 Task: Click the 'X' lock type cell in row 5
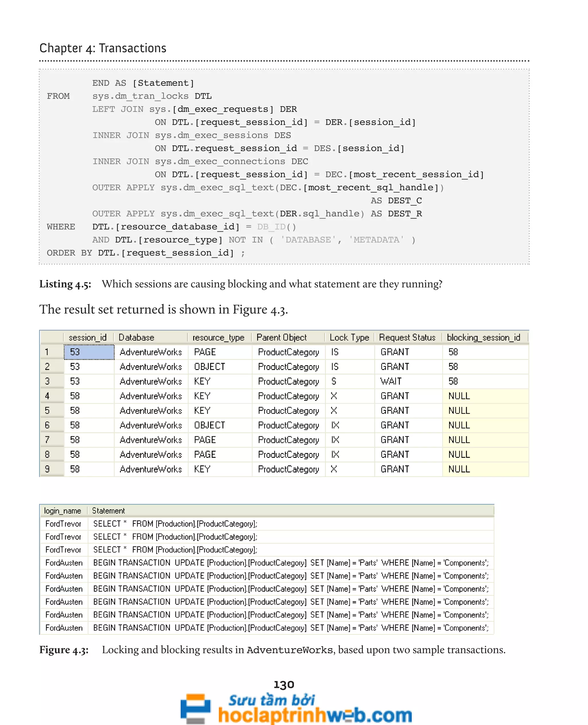coord(350,411)
